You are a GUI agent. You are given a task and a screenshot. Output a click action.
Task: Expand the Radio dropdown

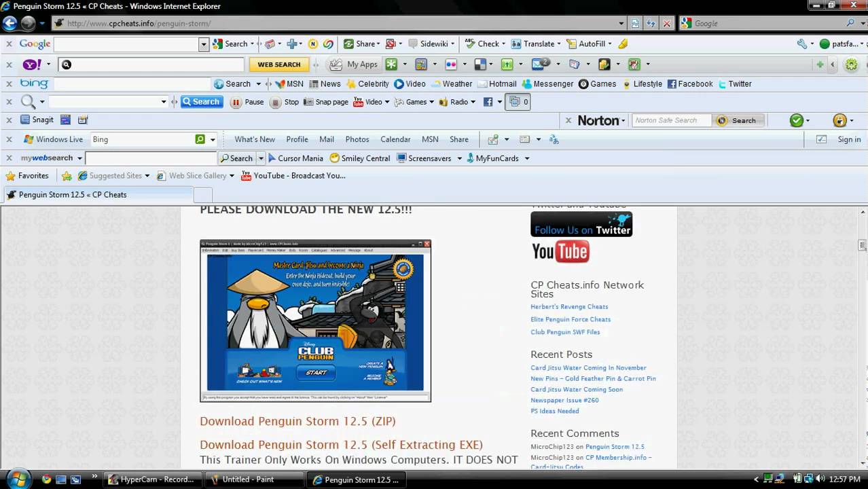[x=473, y=102]
